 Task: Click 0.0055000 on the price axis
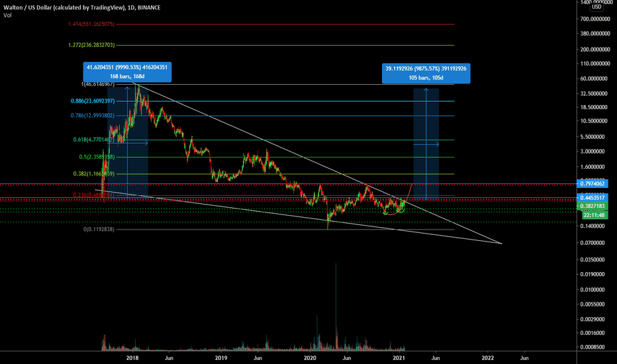pyautogui.click(x=593, y=304)
